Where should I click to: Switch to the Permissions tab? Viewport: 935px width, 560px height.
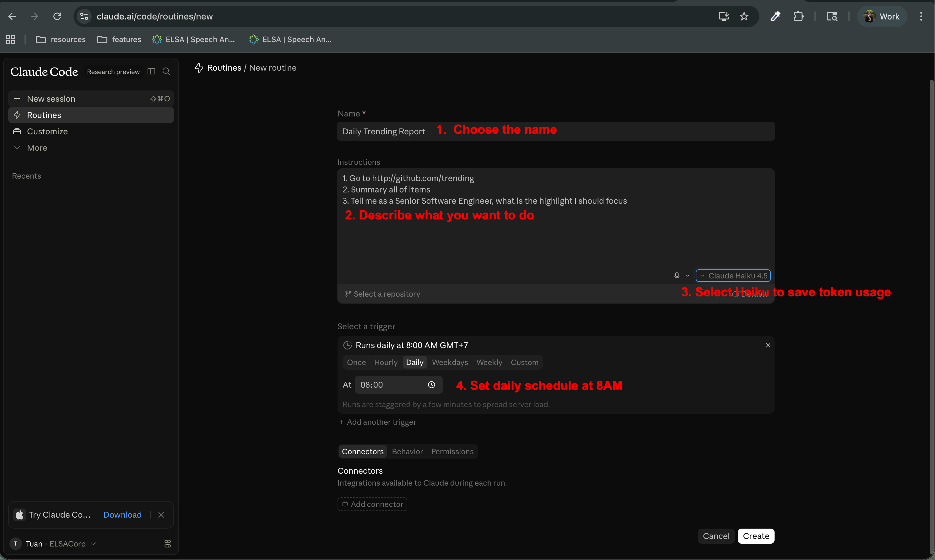(x=452, y=451)
